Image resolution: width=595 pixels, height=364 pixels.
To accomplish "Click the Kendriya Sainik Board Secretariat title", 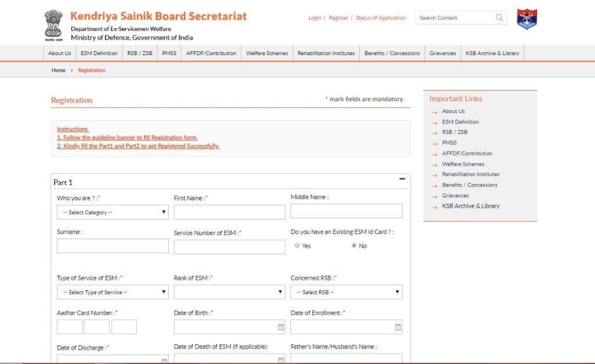I will [159, 16].
